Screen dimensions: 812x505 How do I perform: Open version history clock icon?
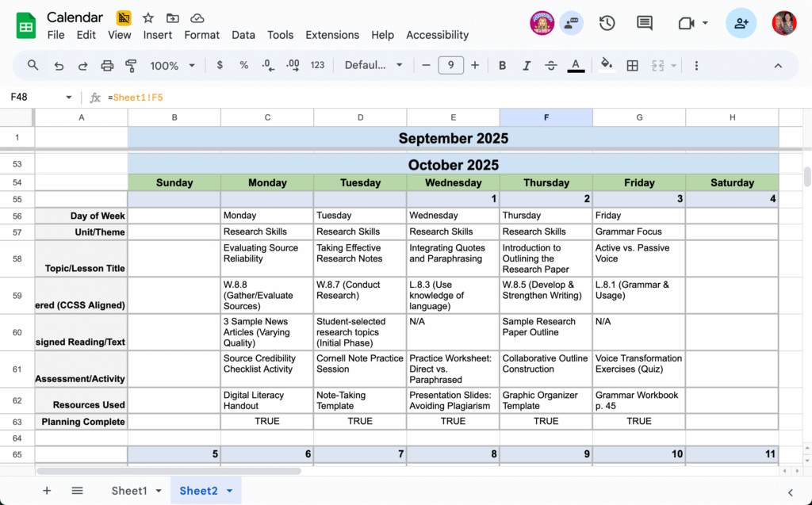(x=607, y=23)
